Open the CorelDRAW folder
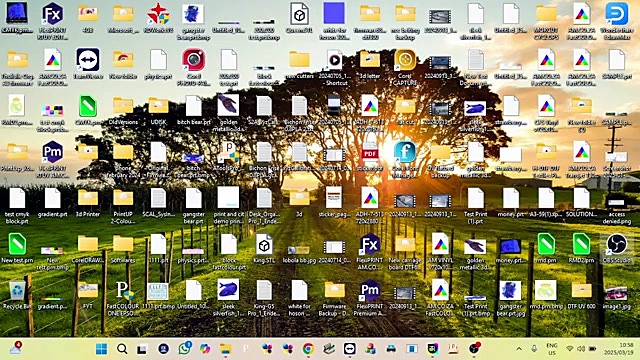 click(87, 244)
